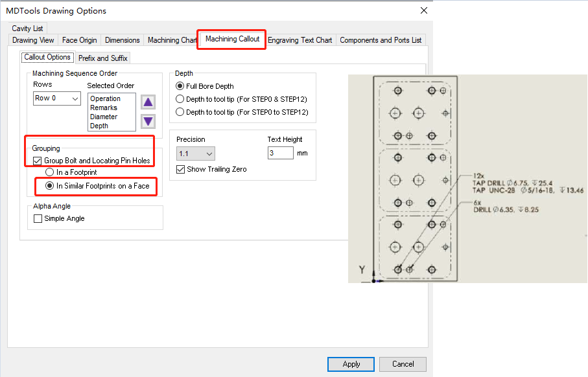
Task: Select Full Bore Depth option
Action: [180, 86]
